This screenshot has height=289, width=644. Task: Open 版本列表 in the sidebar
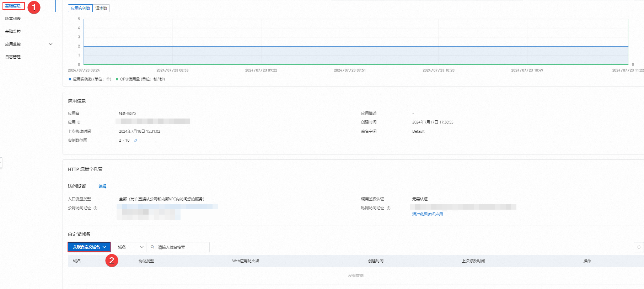coord(13,19)
